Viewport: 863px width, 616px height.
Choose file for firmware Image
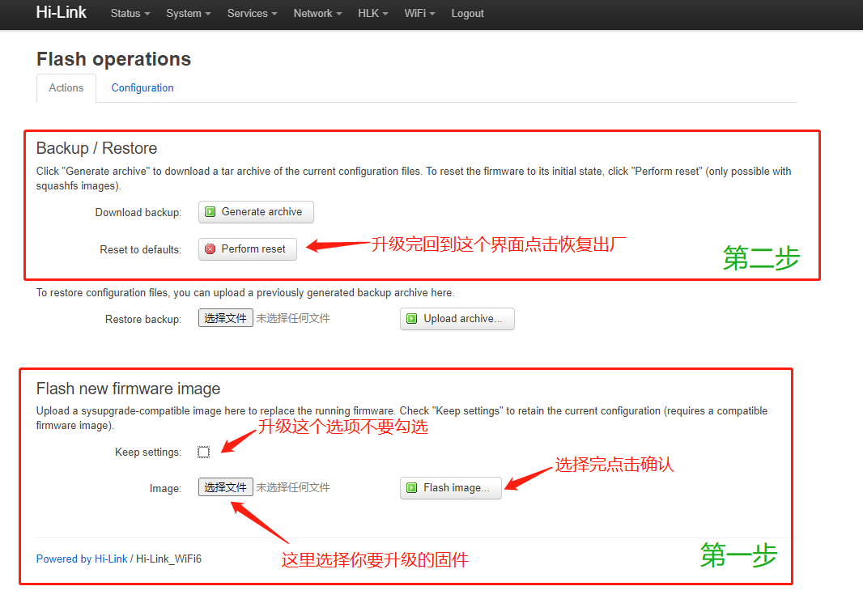(226, 487)
